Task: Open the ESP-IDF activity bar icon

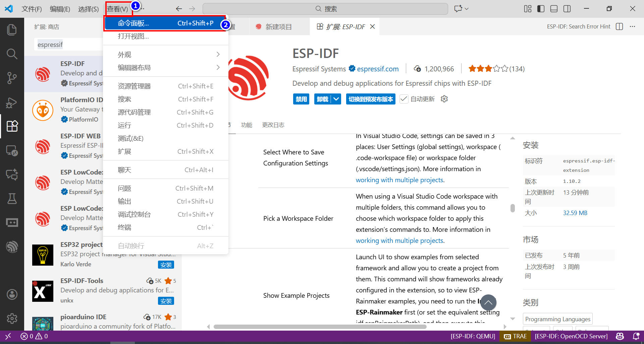Action: 12,247
